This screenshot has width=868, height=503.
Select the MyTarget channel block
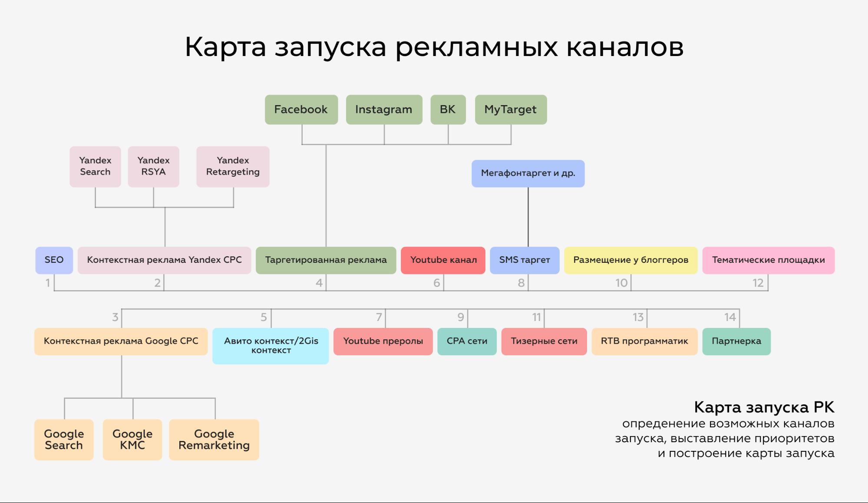coord(509,109)
